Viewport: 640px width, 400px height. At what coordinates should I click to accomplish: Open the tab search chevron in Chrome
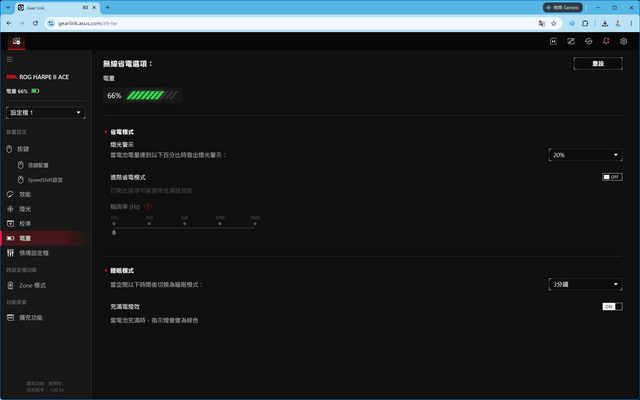[7, 7]
